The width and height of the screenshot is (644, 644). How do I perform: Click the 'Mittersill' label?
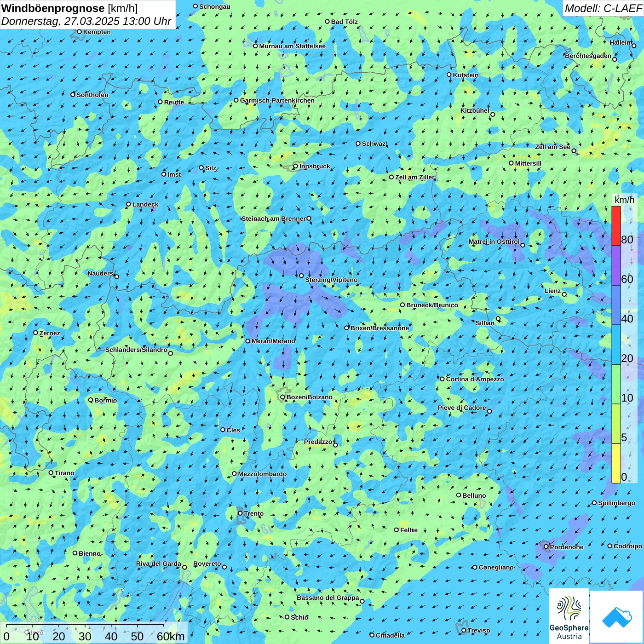coord(528,163)
